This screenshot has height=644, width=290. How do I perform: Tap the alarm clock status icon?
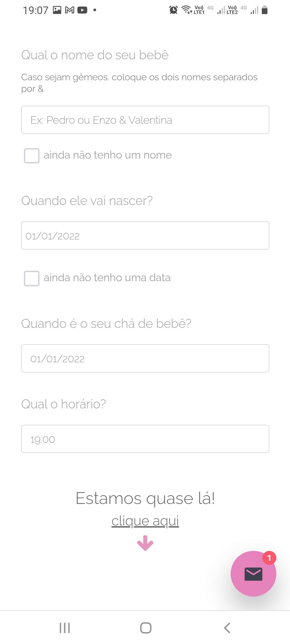[x=173, y=10]
